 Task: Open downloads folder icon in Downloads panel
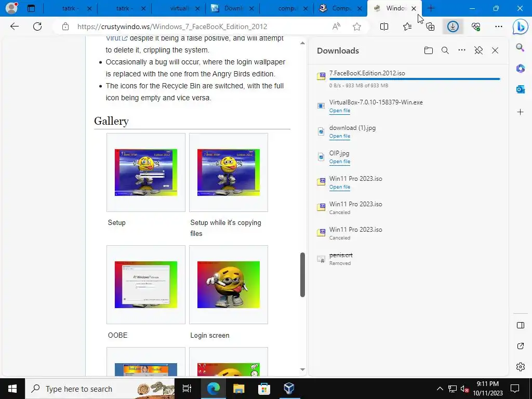point(429,50)
